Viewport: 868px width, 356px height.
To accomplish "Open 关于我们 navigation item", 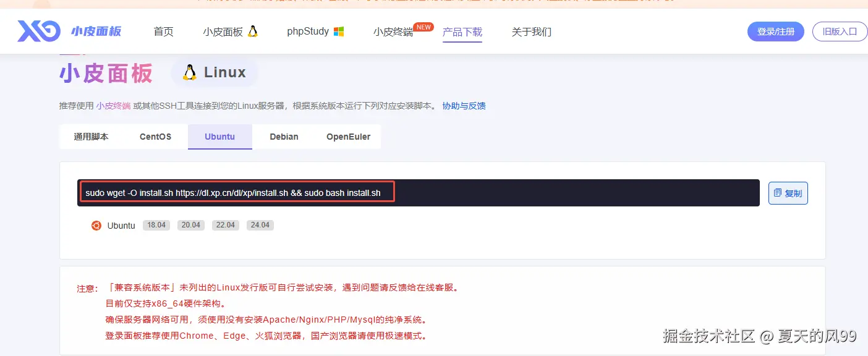I will pyautogui.click(x=532, y=32).
